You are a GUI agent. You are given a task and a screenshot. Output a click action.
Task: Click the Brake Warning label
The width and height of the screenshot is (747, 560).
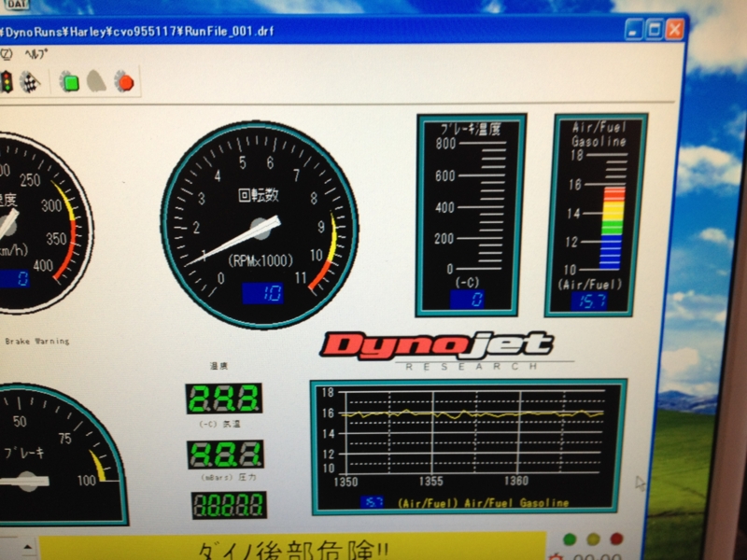point(37,341)
